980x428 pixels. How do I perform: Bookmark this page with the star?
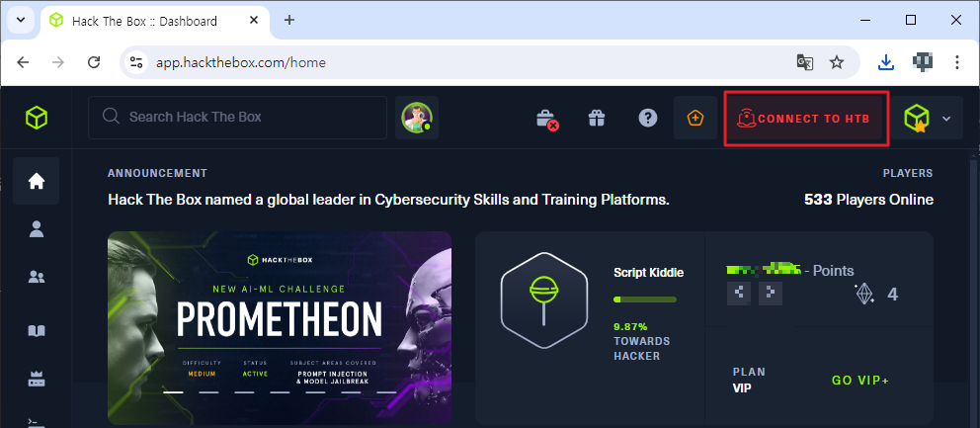click(836, 62)
